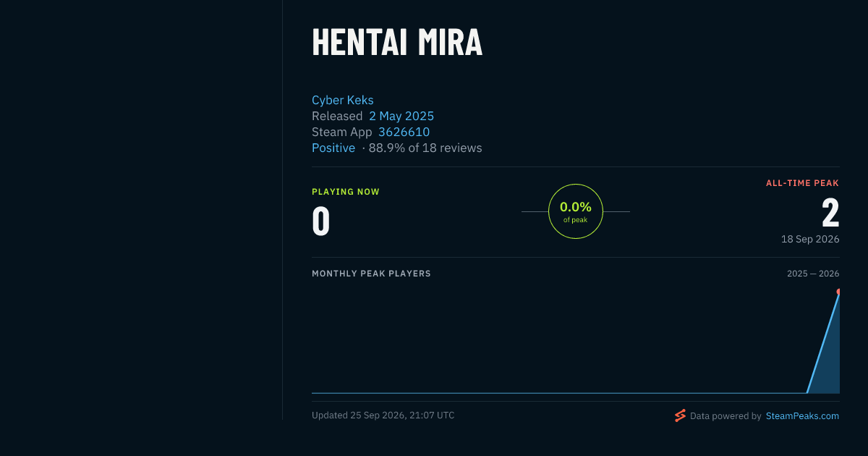Click the SteamPeaks logo icon
Screen dimensions: 868x456
[680, 415]
